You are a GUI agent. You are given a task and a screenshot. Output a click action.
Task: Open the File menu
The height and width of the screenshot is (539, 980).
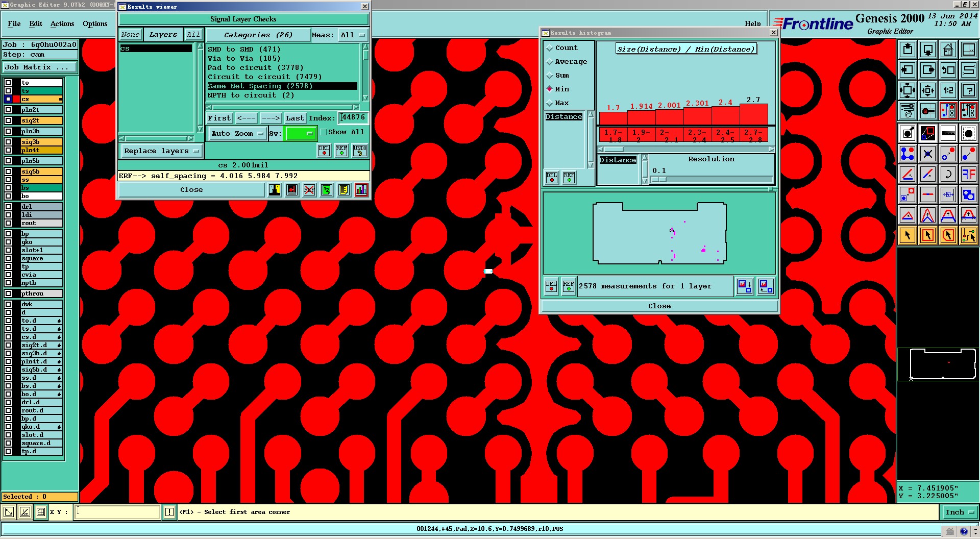click(14, 23)
